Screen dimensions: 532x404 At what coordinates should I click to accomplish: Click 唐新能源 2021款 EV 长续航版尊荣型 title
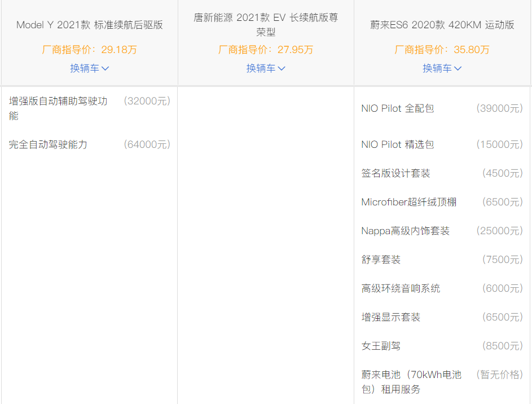point(266,24)
